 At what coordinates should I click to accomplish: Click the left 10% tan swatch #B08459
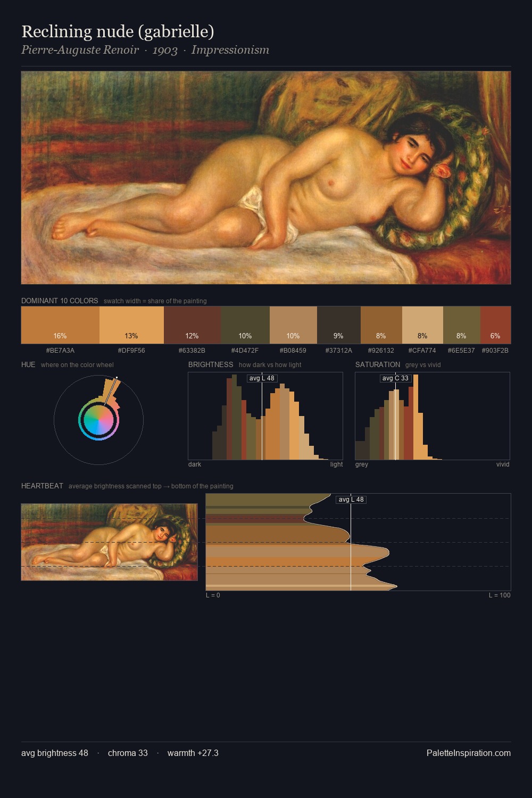293,325
